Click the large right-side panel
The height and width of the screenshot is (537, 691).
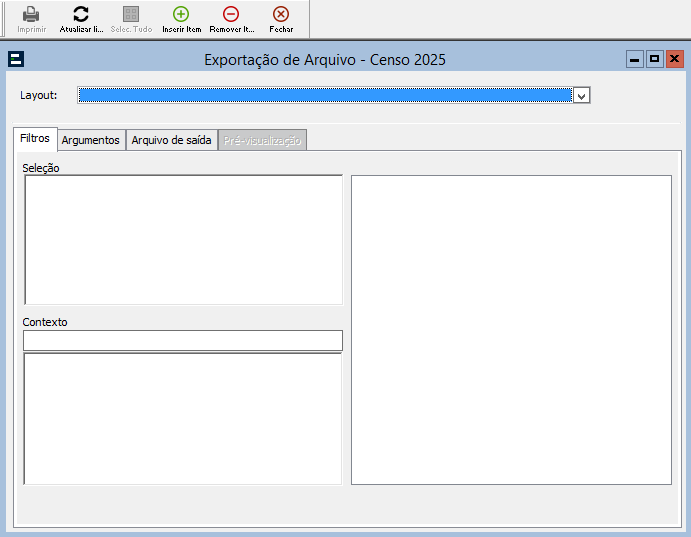[511, 330]
